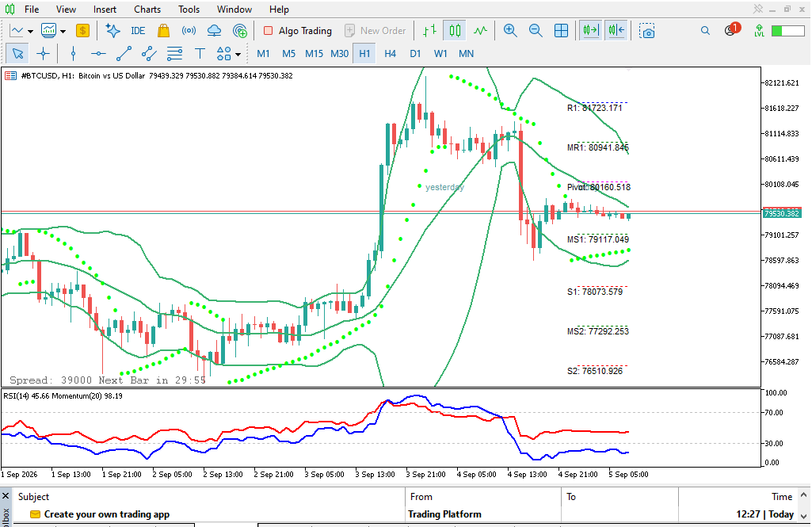Launch the IDE MetaEditor
The image size is (812, 527).
click(x=138, y=31)
